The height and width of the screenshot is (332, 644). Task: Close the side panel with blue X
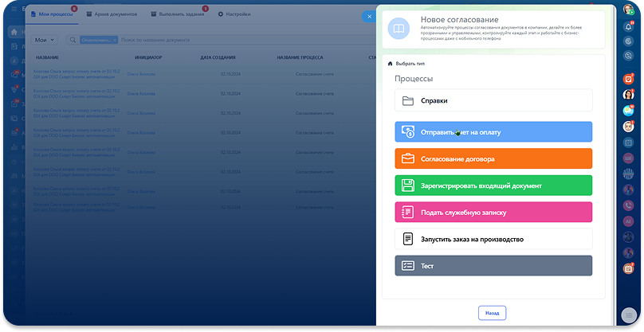click(368, 16)
